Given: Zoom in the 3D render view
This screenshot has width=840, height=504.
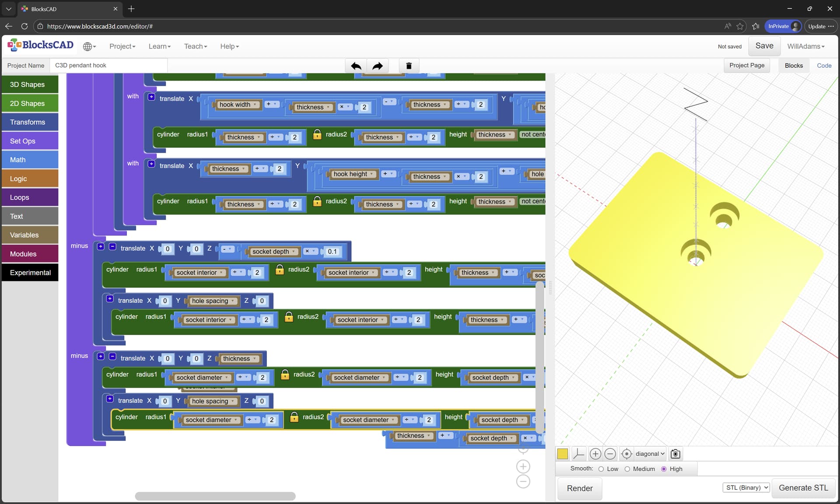Looking at the screenshot, I should tap(595, 454).
